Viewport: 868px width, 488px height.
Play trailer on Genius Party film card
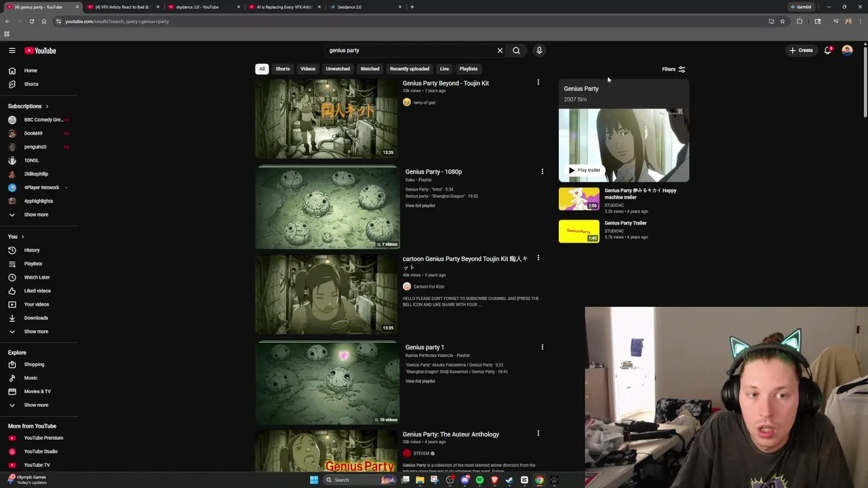(x=584, y=170)
